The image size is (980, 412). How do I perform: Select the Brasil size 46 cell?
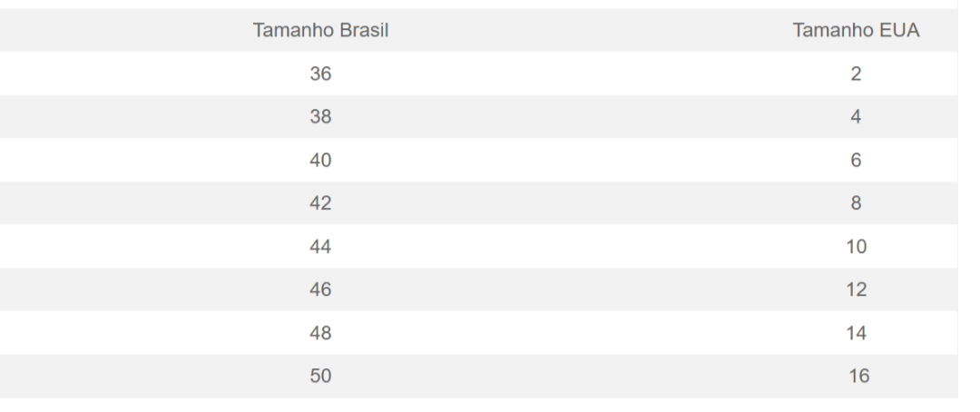(320, 289)
